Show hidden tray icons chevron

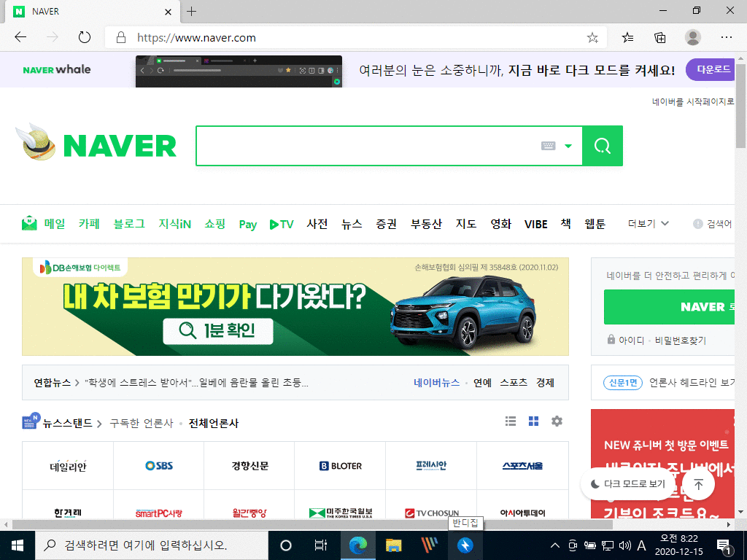pos(555,545)
